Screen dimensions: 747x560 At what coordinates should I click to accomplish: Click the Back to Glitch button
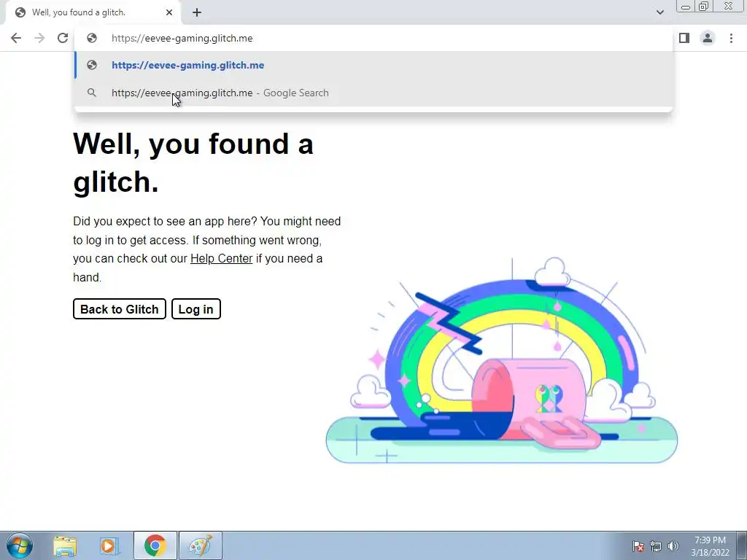120,309
